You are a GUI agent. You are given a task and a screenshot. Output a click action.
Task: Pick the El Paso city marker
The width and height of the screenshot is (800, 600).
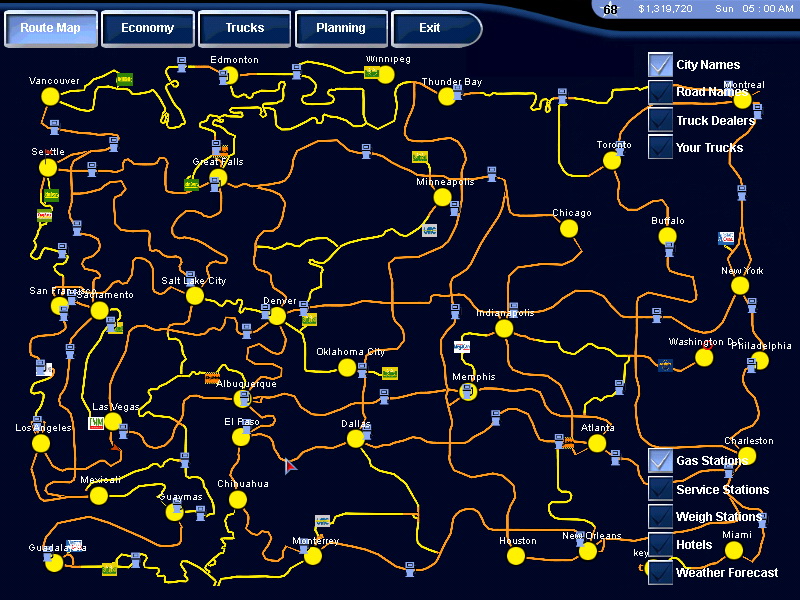pyautogui.click(x=241, y=437)
